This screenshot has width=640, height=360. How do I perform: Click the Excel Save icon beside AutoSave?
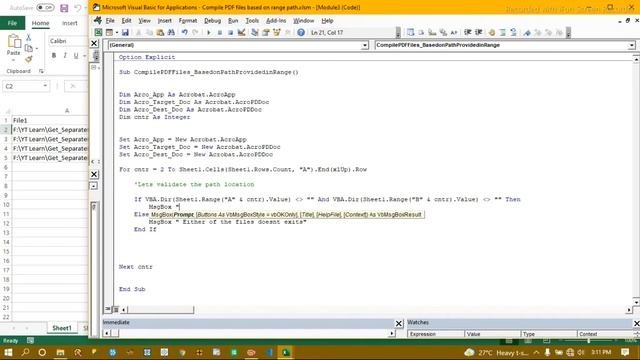64,8
